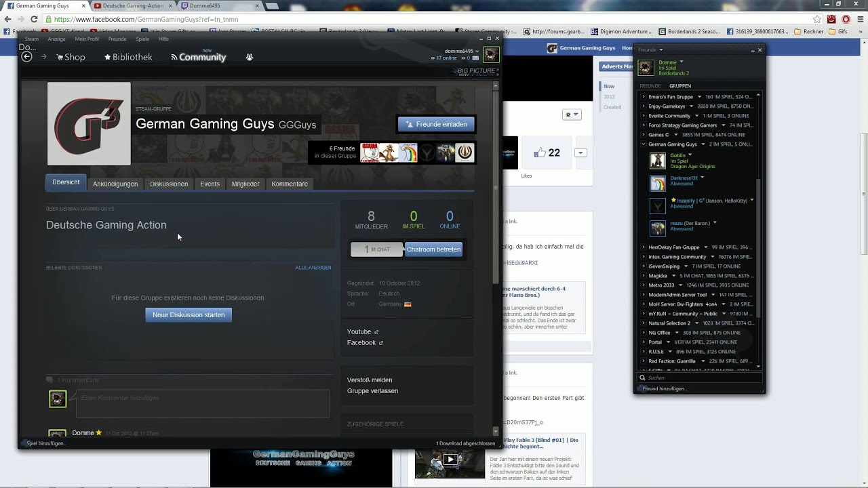The width and height of the screenshot is (868, 488).
Task: Open reazu's avatar in friends list
Action: (x=658, y=228)
